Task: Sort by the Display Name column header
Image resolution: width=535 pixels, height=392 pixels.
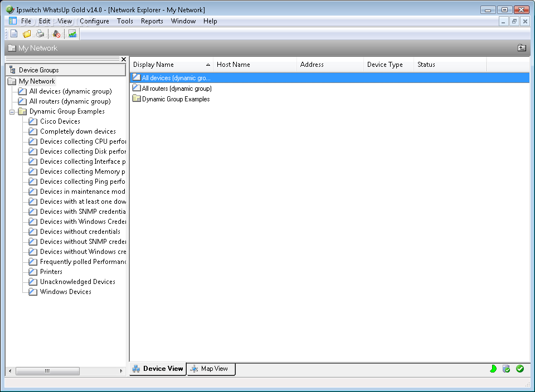Action: coord(171,65)
